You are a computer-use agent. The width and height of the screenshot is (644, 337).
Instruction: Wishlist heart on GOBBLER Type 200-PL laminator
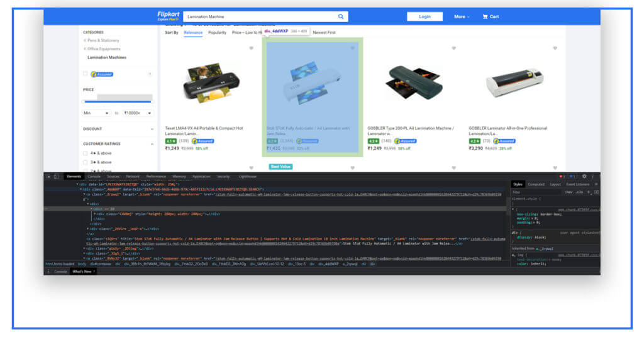click(454, 48)
